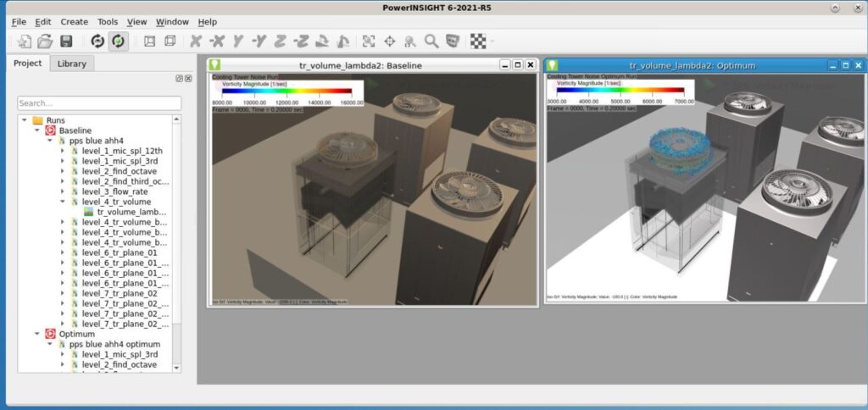Viewport: 868px width, 410px height.
Task: Click the crosshair center-of-rotation icon
Action: coord(390,41)
